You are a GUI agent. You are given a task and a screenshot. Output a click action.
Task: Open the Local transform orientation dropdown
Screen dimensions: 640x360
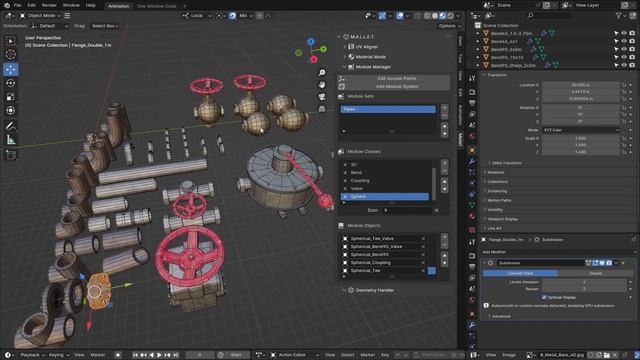pyautogui.click(x=197, y=16)
